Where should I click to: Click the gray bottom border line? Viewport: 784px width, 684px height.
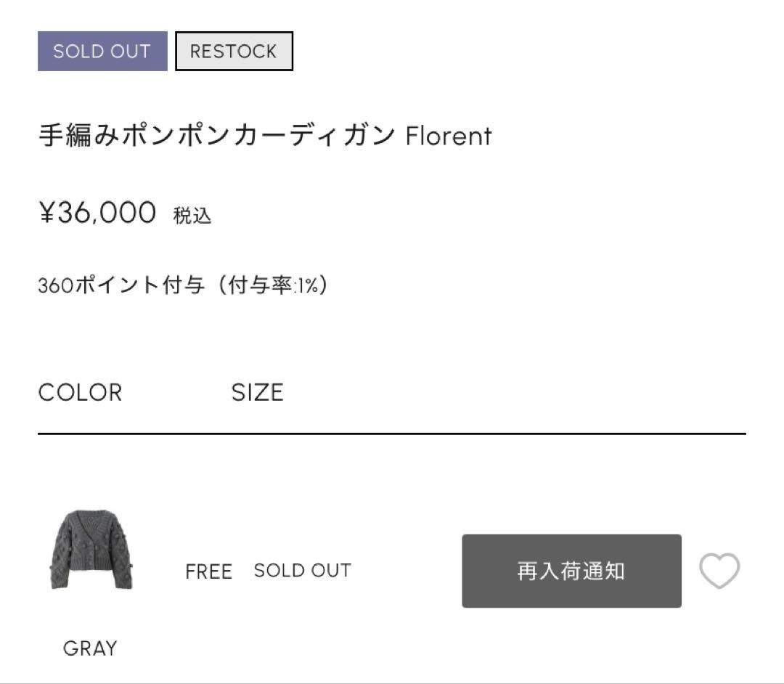(392, 683)
